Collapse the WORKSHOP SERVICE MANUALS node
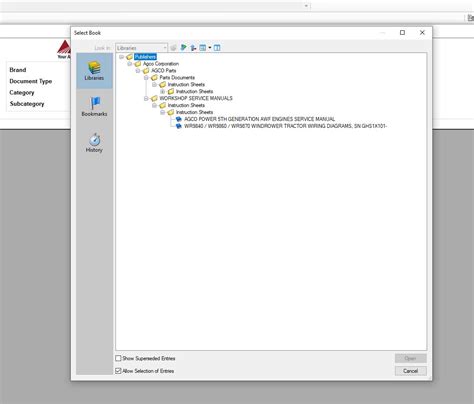The width and height of the screenshot is (474, 404). 146,98
